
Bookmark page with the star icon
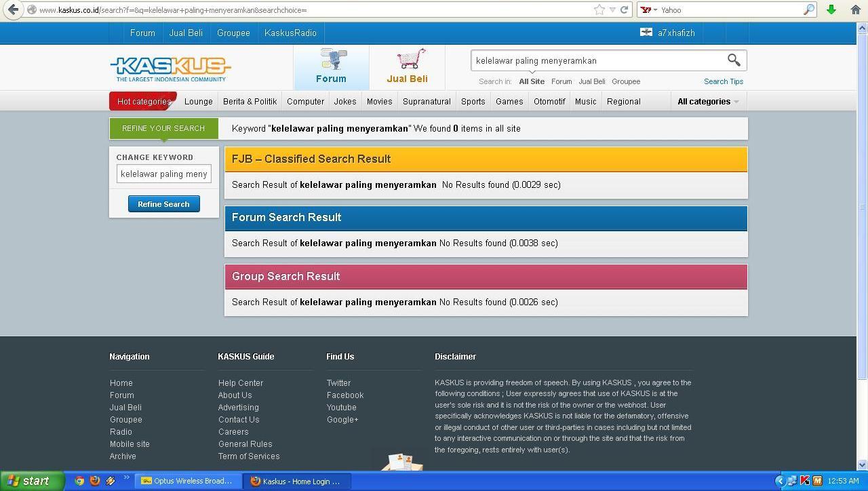click(599, 9)
